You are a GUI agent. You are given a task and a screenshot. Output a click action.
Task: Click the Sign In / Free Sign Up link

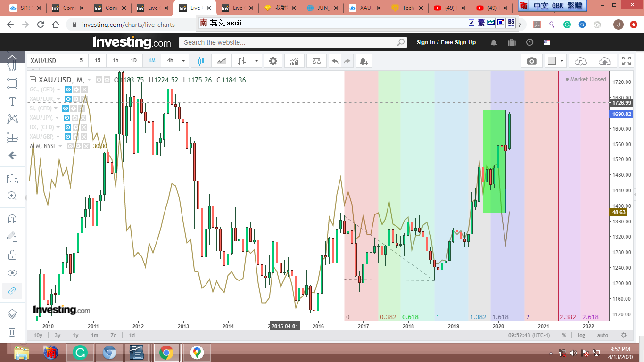(446, 42)
